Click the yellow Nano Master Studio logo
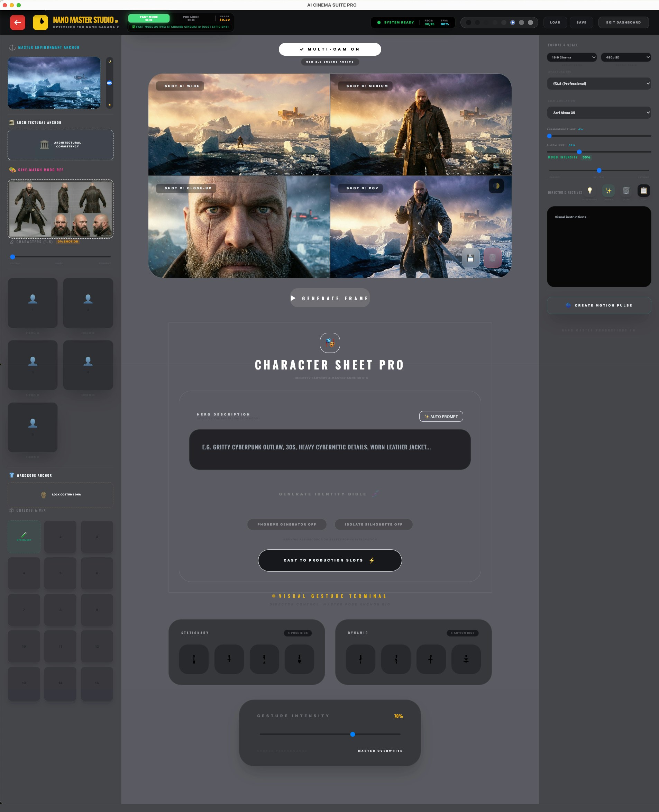 click(x=40, y=22)
